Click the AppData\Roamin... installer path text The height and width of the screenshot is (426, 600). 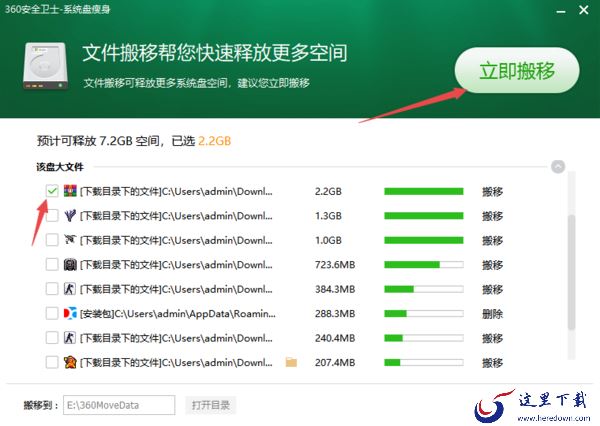[x=178, y=314]
